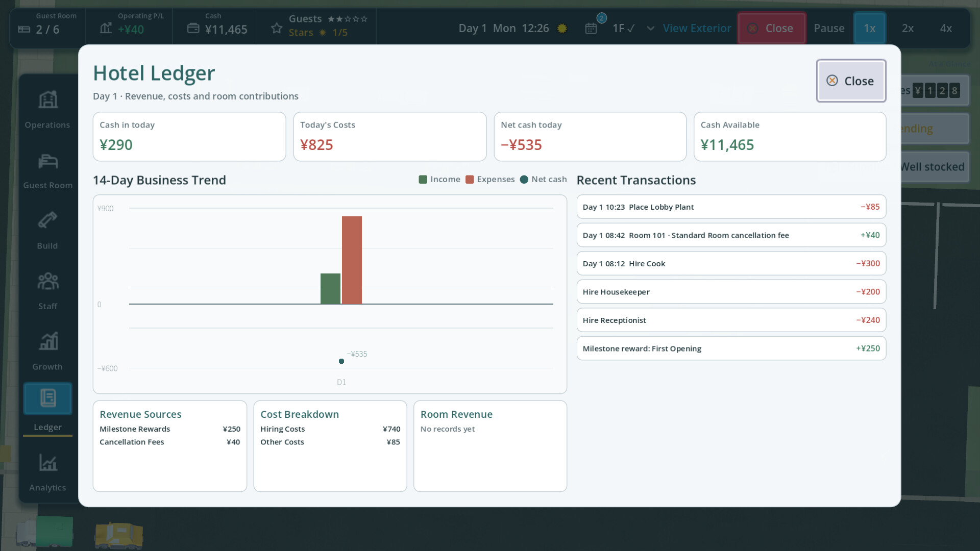The height and width of the screenshot is (551, 980).
Task: Select the Hire Receptionist transaction
Action: click(x=731, y=320)
